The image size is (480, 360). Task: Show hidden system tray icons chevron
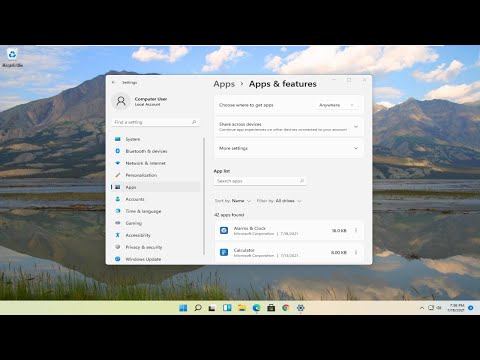(x=422, y=308)
